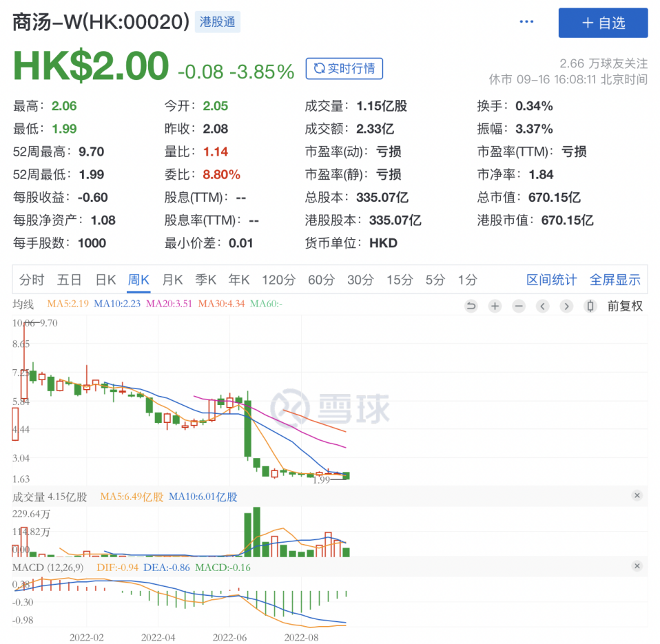Viewport: 660px width, 644px height.
Task: Click the DIF:-0.94 indicator value
Action: (x=117, y=568)
